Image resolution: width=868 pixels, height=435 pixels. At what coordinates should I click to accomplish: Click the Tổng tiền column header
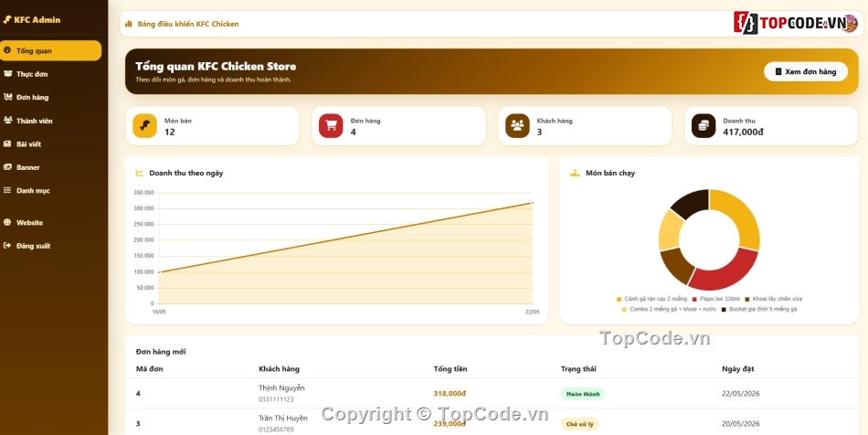pos(450,368)
